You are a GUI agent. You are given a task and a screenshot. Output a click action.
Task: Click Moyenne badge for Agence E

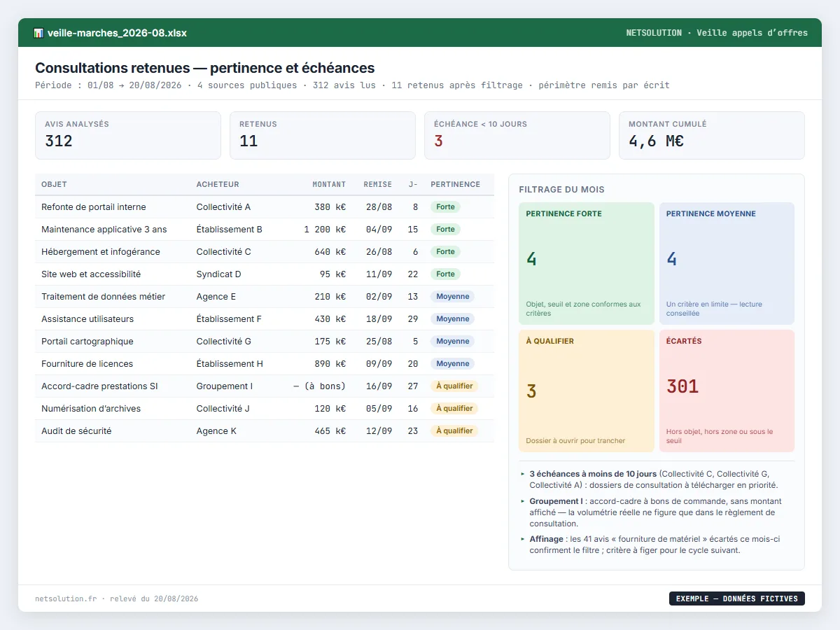tap(452, 297)
